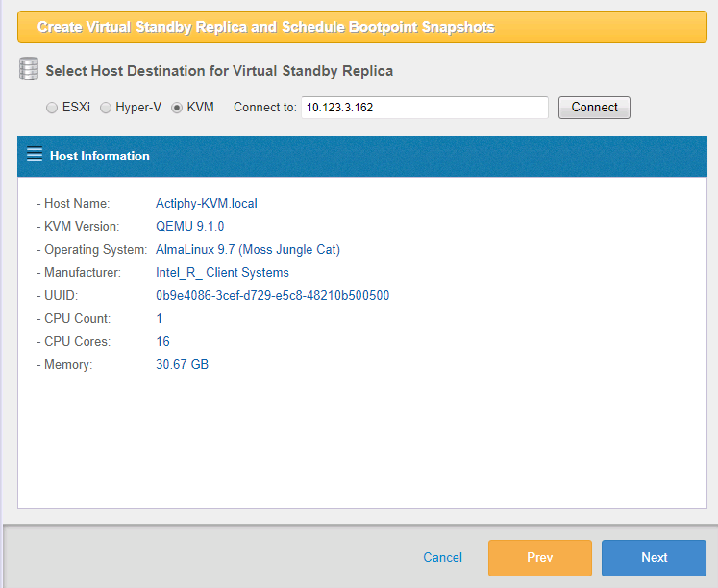Click the Cancel link
The width and height of the screenshot is (718, 588).
point(442,557)
